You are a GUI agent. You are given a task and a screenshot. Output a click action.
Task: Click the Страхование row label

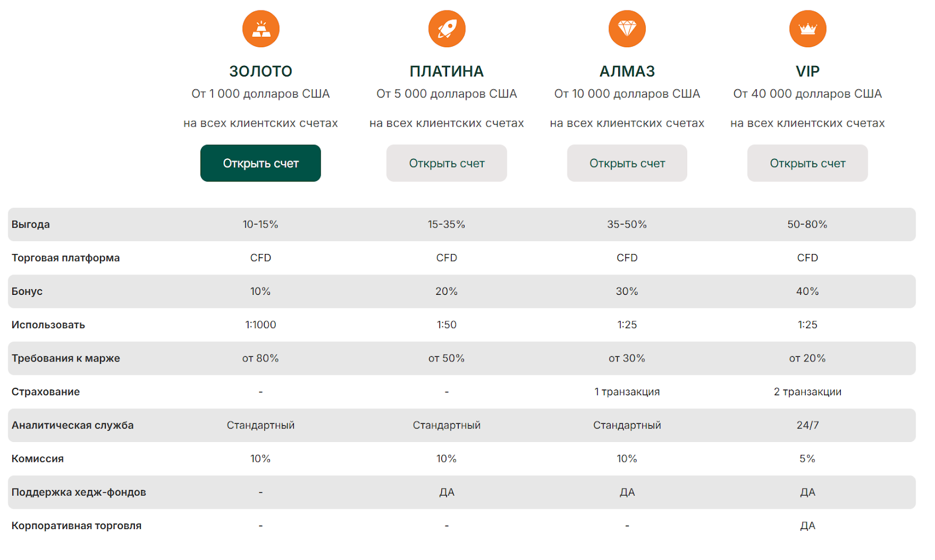46,392
